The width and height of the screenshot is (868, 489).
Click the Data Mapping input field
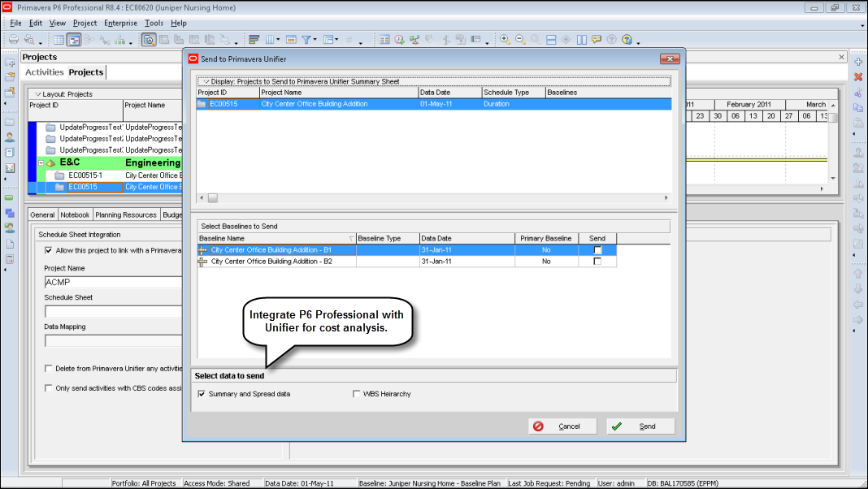pos(113,340)
